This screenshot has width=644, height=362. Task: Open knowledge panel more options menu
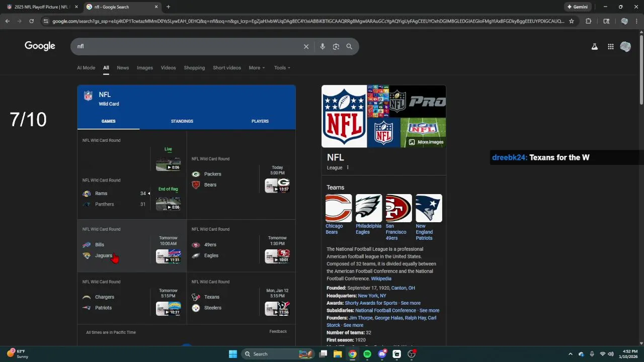[347, 168]
